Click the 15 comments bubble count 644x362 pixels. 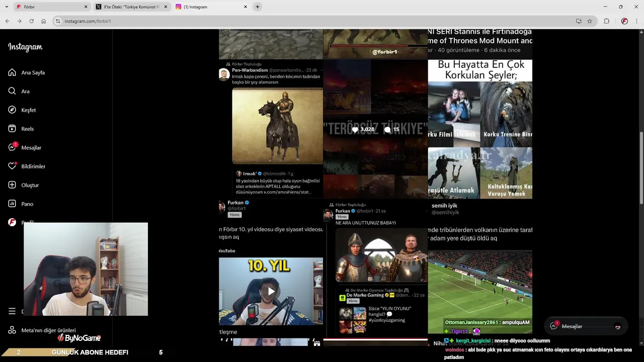(x=391, y=129)
